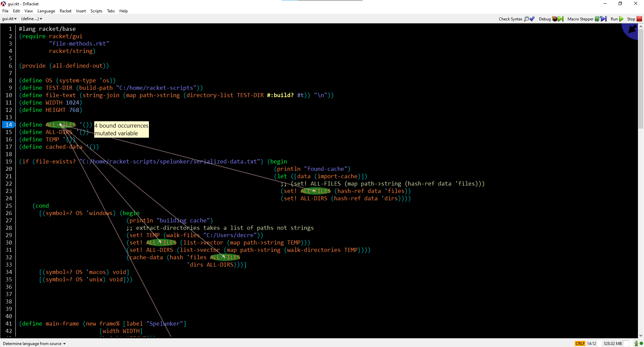Open the (define ...) definitions dropdown
Image resolution: width=644 pixels, height=347 pixels.
(x=31, y=19)
